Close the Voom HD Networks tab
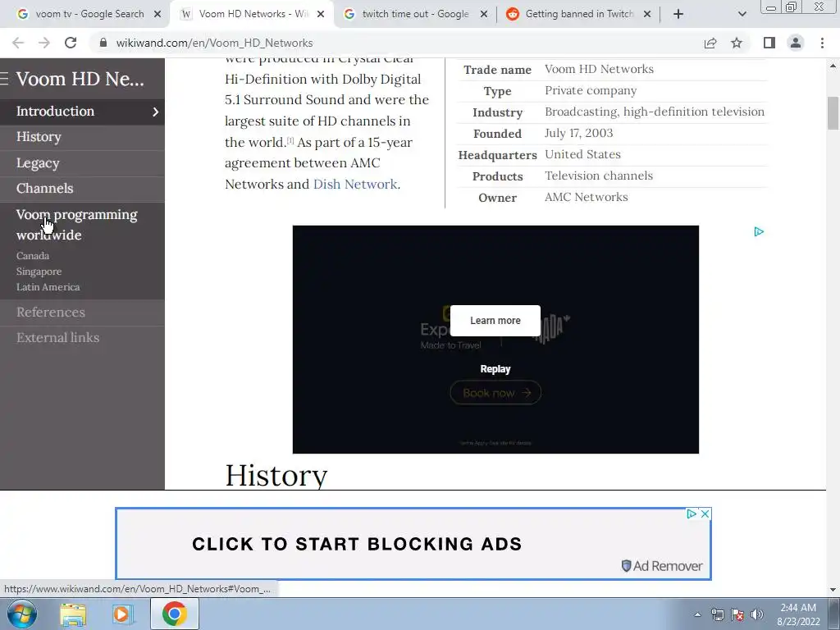This screenshot has width=840, height=630. (321, 14)
